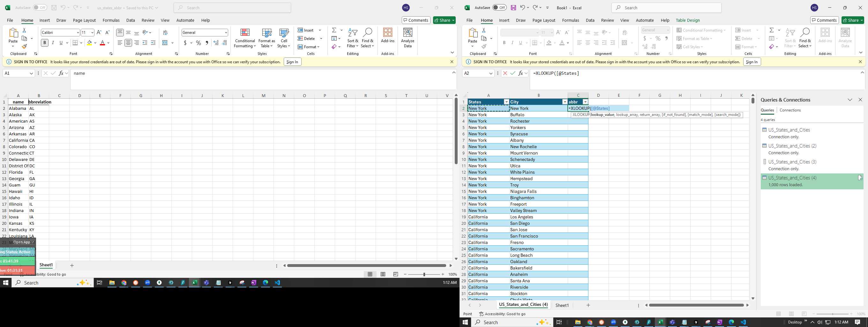Click Insert Function fx in left window
The height and width of the screenshot is (327, 868).
[61, 73]
